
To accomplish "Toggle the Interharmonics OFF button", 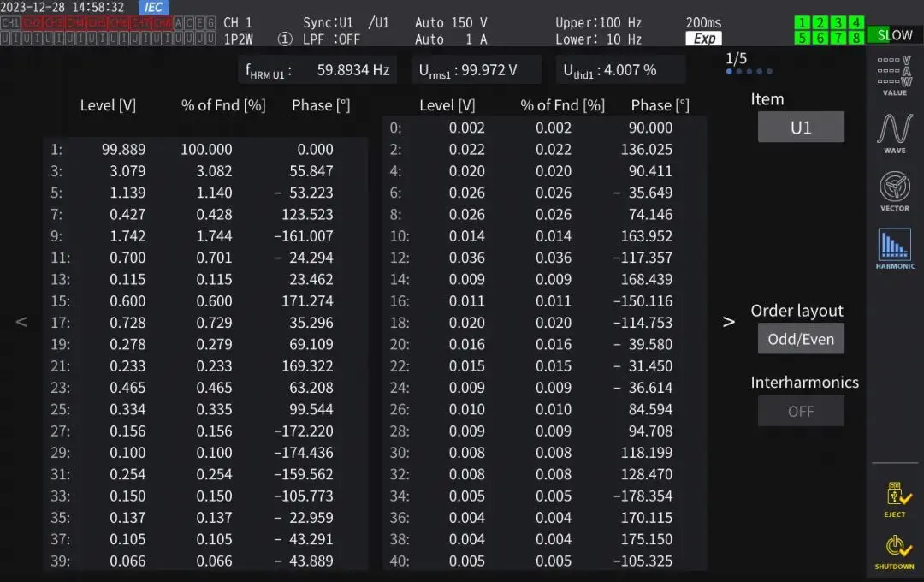I will point(800,411).
